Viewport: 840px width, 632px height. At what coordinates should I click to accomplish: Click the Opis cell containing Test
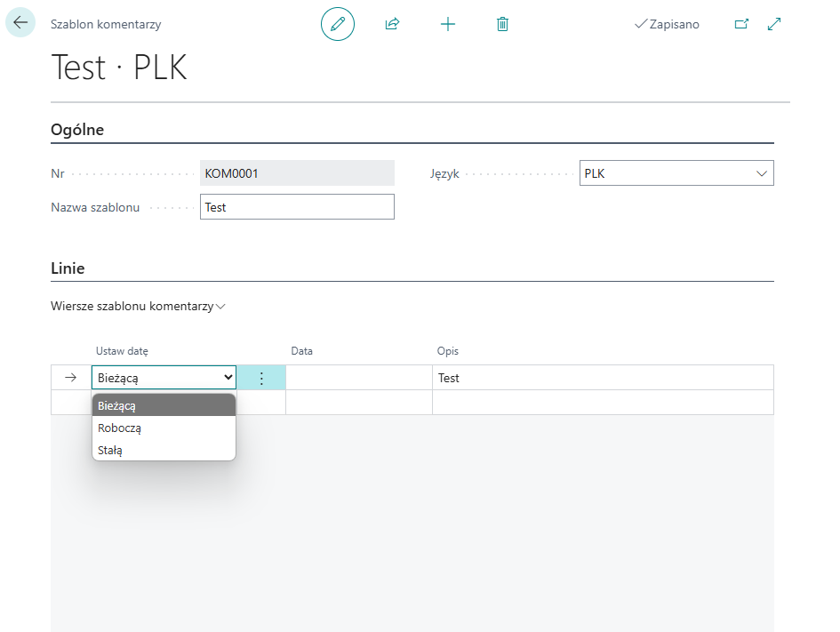[x=602, y=378]
